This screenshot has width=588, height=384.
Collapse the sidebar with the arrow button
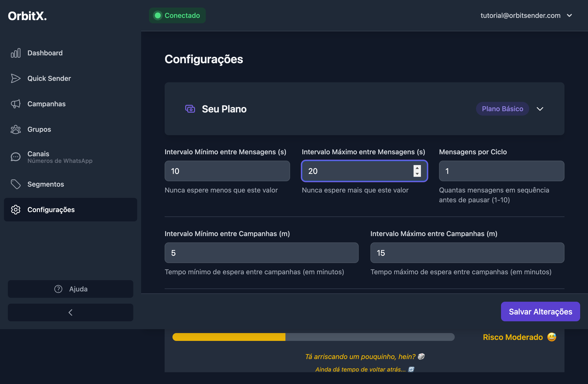pyautogui.click(x=70, y=312)
